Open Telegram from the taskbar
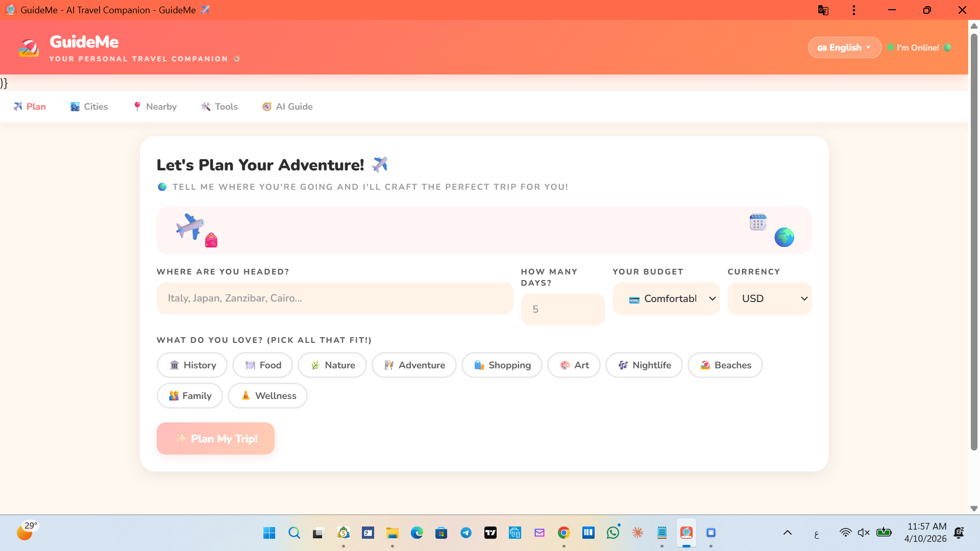 click(466, 532)
